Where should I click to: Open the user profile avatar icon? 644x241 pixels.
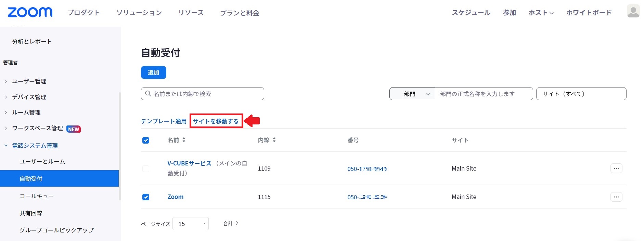point(633,11)
